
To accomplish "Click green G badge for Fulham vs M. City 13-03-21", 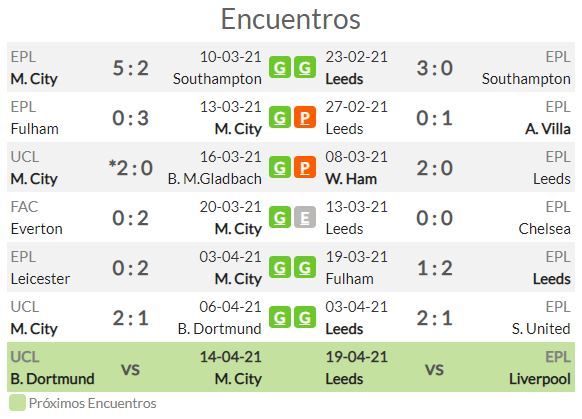I will tap(279, 117).
